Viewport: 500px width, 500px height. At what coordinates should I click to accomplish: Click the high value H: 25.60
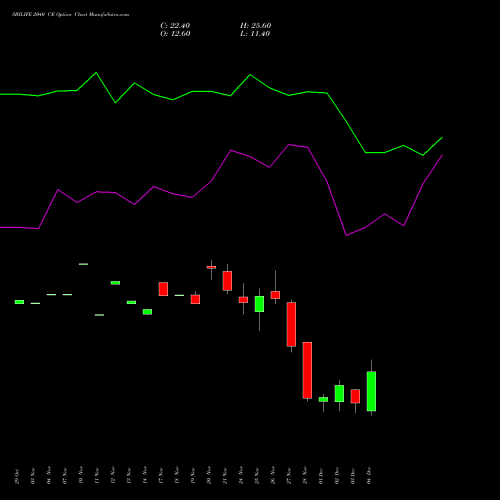click(x=256, y=26)
